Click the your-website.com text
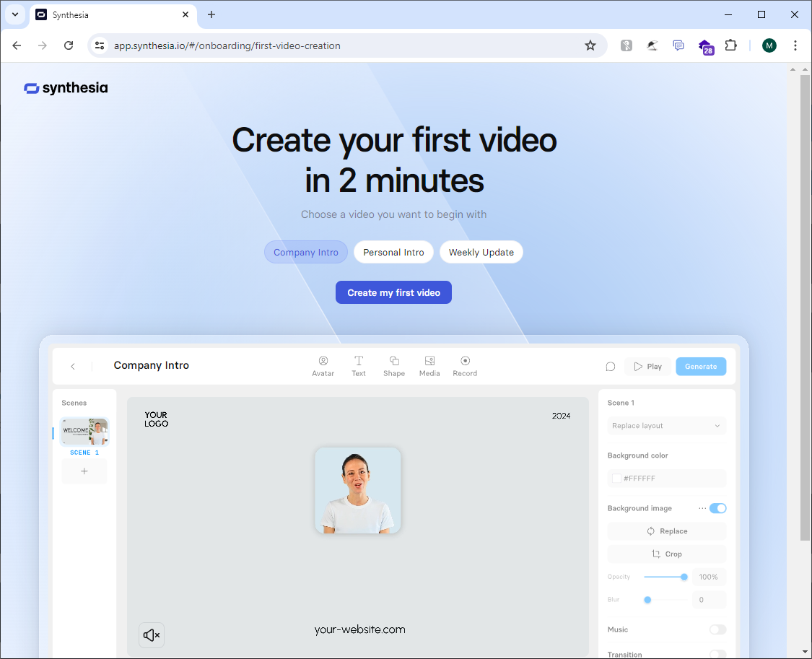The height and width of the screenshot is (659, 812). [x=360, y=629]
